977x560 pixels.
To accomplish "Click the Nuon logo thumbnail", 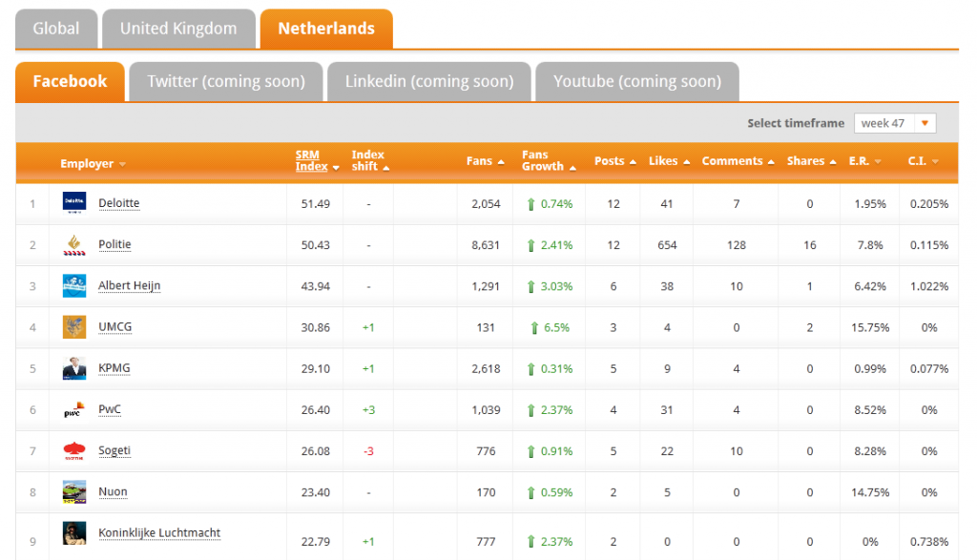I will tap(74, 491).
